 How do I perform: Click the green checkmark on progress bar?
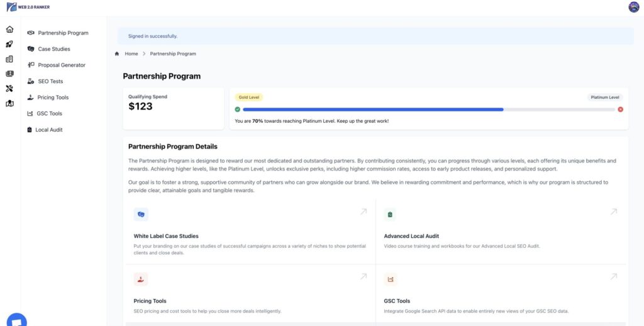coord(238,110)
